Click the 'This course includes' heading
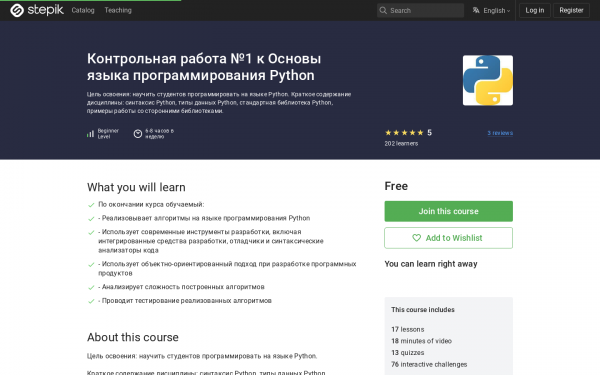Screen dimensions: 600x375 [x=423, y=310]
